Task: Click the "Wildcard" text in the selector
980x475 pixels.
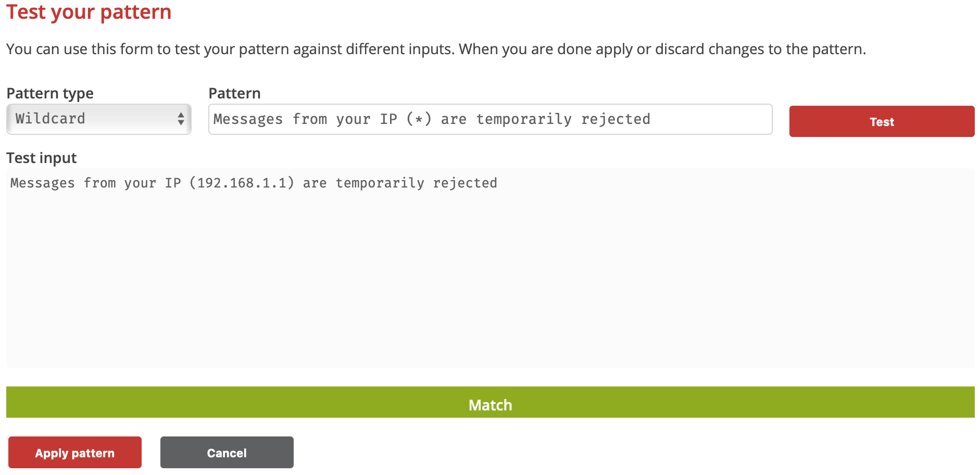Action: [x=51, y=119]
